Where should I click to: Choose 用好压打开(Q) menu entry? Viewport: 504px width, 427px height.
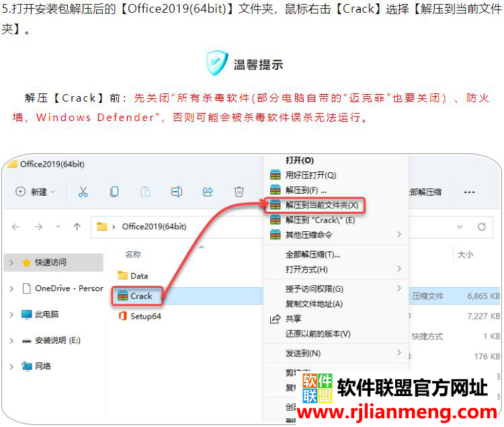click(x=310, y=175)
